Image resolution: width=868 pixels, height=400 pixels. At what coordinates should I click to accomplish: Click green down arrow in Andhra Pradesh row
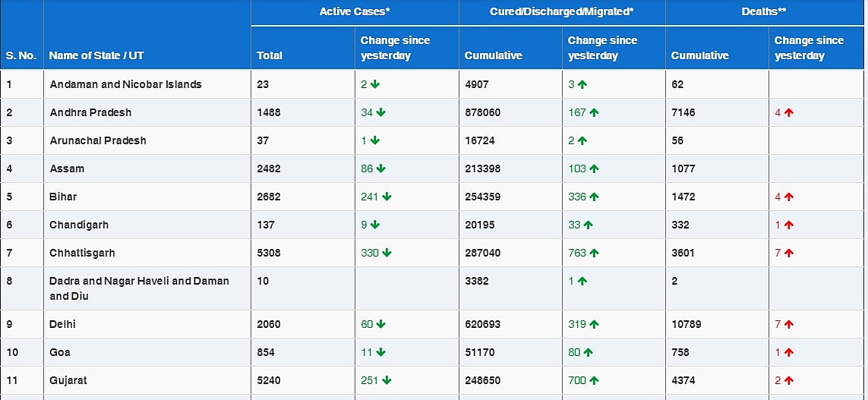tap(381, 112)
